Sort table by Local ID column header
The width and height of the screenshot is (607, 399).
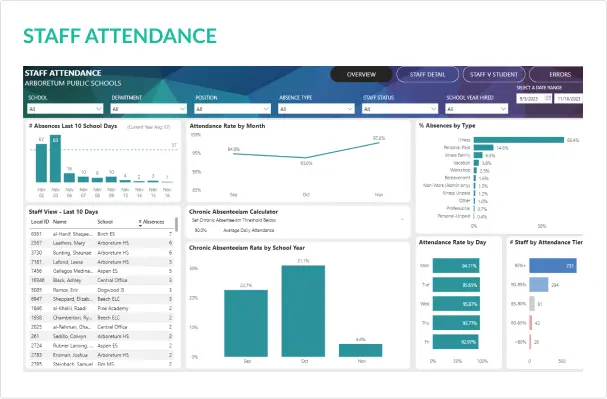[40, 222]
